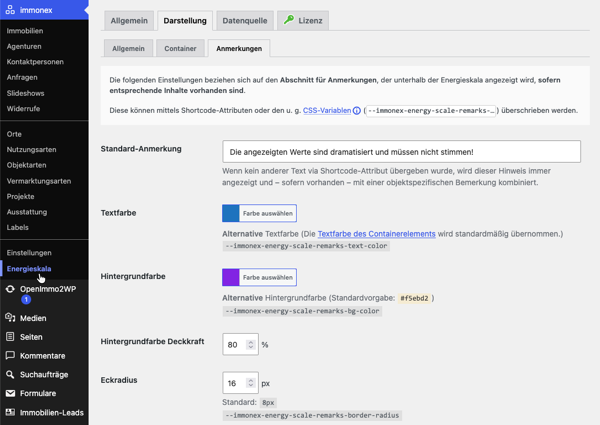Click the Seiten pages icon

[x=10, y=337]
